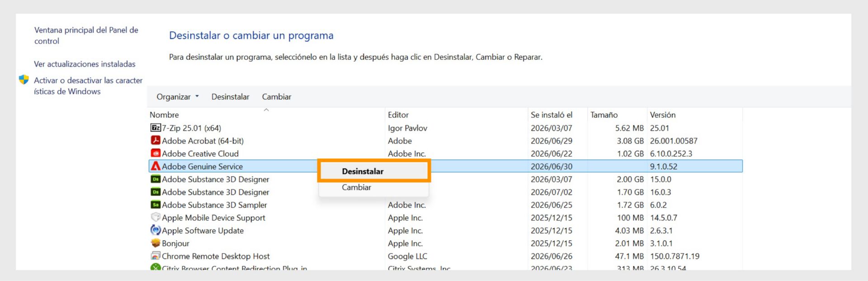Open Ver actualizaciones instaladas link
The width and height of the screenshot is (868, 281).
pos(85,64)
